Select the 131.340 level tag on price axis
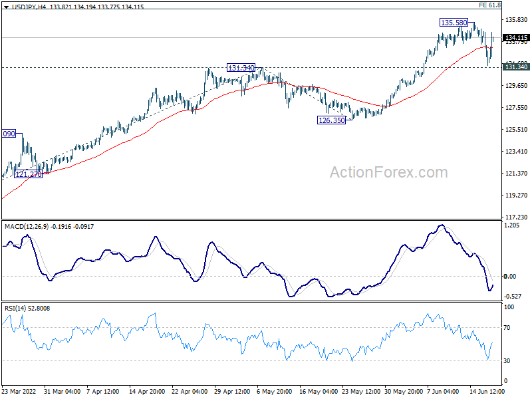 (516, 67)
